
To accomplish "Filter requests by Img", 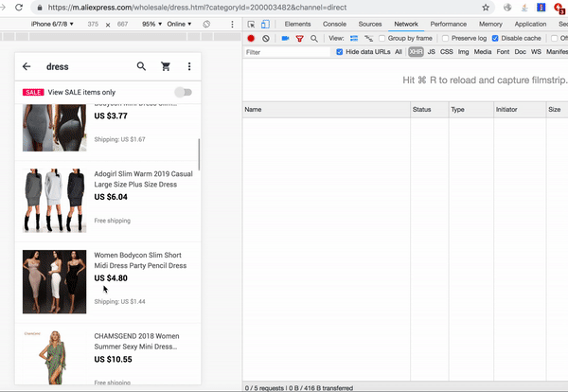I will (x=463, y=52).
